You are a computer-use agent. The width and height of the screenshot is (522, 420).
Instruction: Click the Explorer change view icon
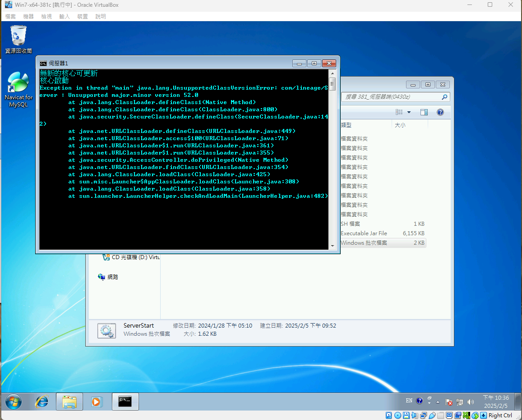[x=399, y=112]
